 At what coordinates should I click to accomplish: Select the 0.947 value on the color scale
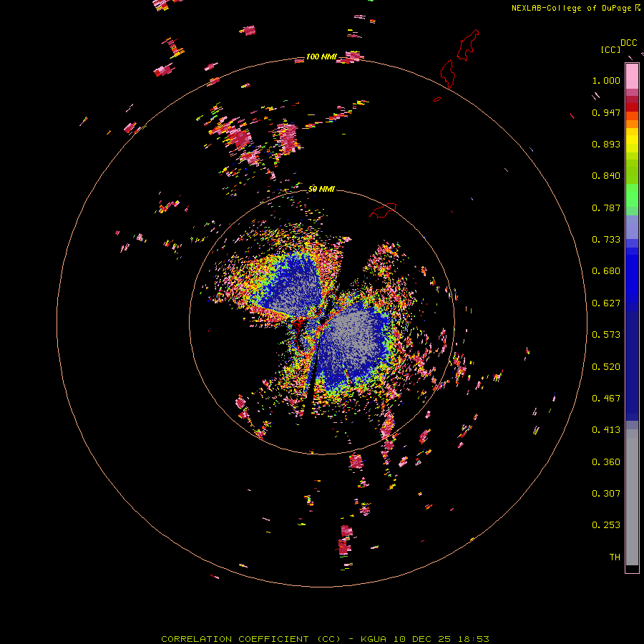tap(606, 112)
